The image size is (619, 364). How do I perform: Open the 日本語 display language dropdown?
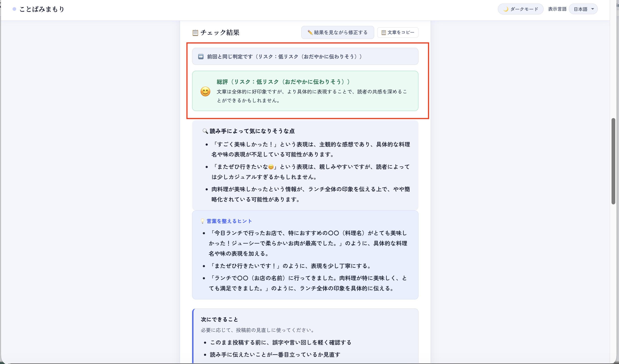(583, 9)
